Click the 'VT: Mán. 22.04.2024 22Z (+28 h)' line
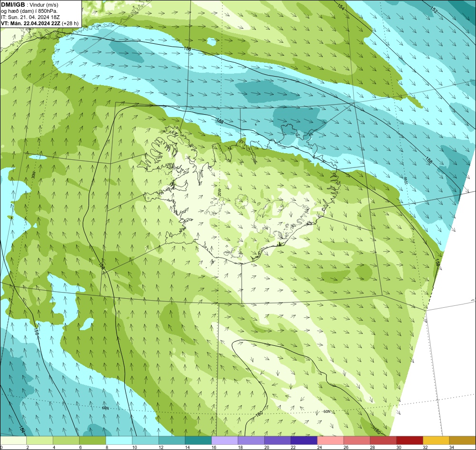The image size is (476, 450). (x=40, y=23)
